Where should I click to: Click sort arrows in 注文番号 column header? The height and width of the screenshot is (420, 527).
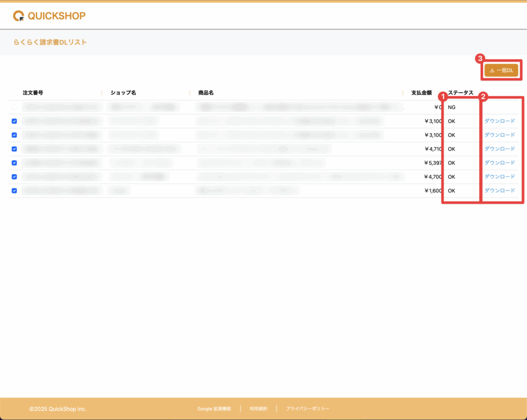(102, 93)
